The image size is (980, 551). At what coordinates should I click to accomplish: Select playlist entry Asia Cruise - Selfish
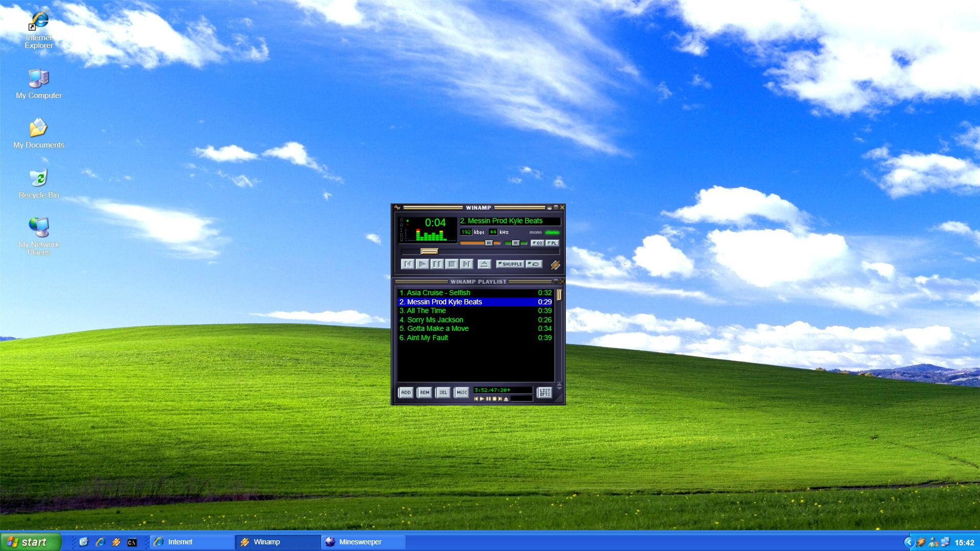pos(475,293)
